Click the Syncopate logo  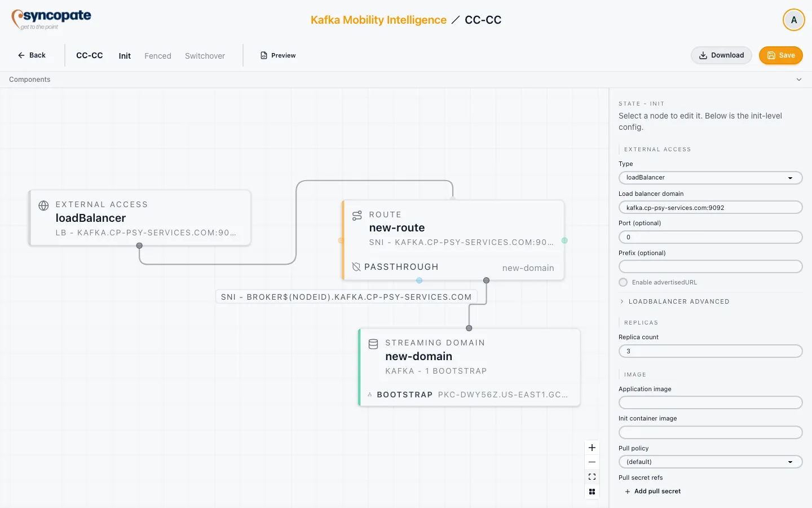[x=51, y=20]
